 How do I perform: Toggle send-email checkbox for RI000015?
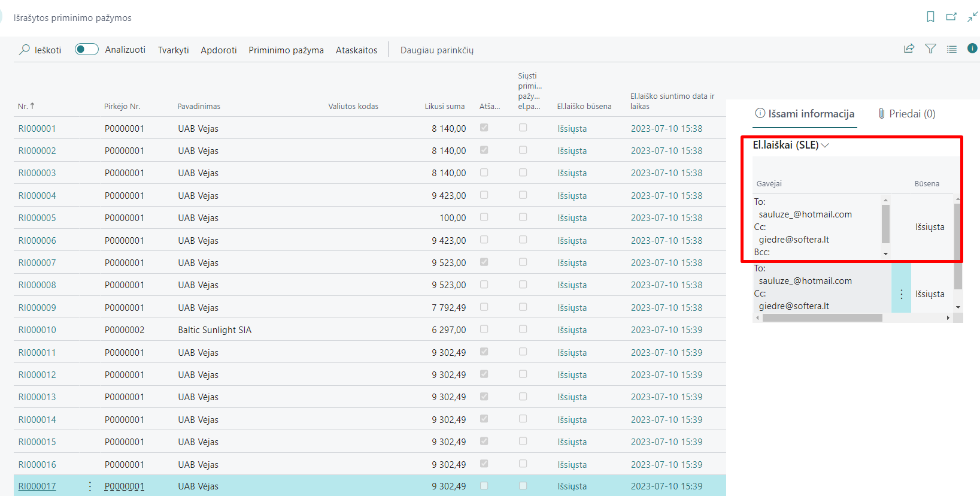523,441
